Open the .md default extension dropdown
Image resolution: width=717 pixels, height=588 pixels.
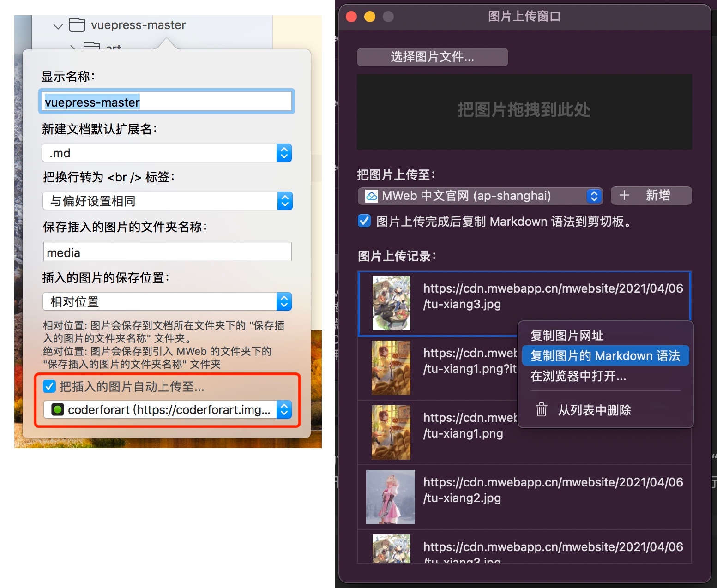coord(284,153)
